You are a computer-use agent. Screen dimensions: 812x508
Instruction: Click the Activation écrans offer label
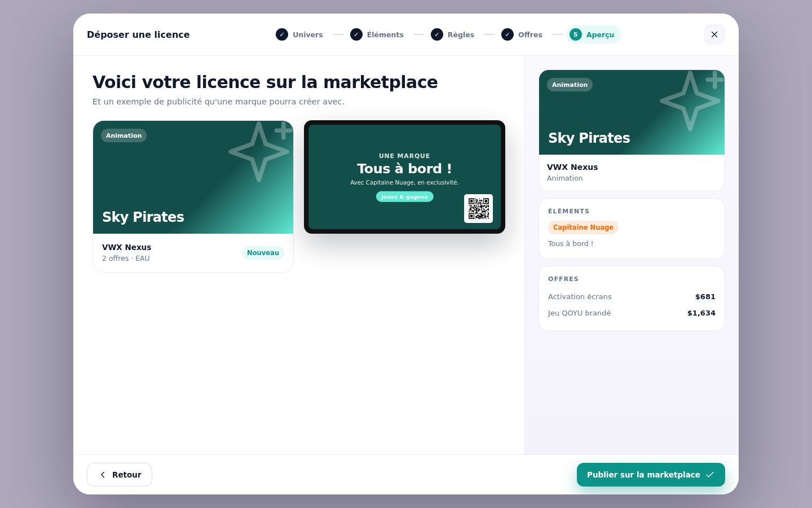point(580,296)
